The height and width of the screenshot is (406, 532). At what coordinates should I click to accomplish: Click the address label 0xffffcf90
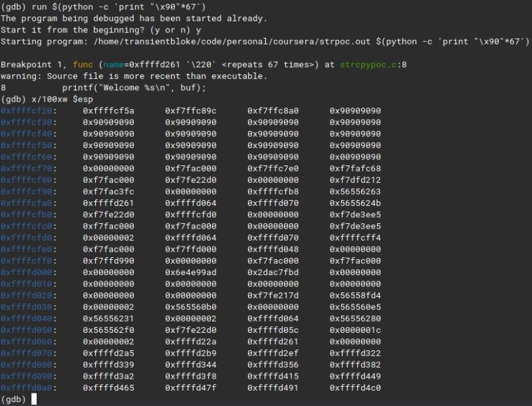click(27, 191)
